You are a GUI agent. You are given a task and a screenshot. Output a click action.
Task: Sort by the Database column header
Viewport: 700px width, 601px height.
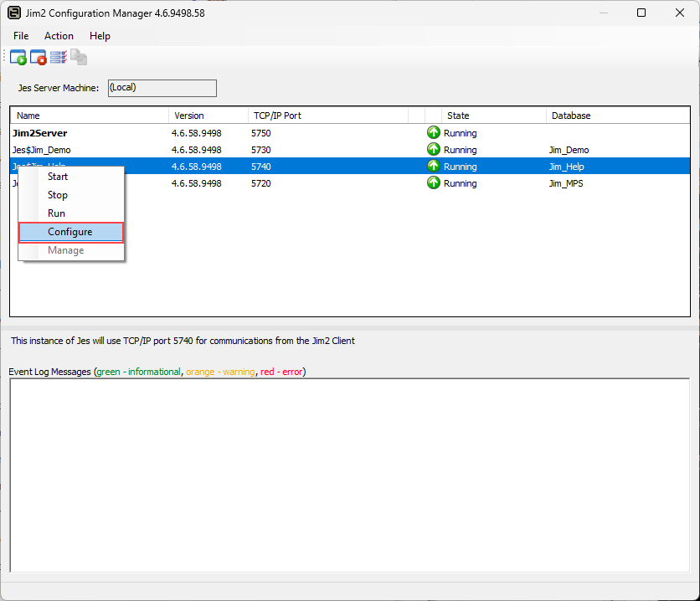point(618,116)
